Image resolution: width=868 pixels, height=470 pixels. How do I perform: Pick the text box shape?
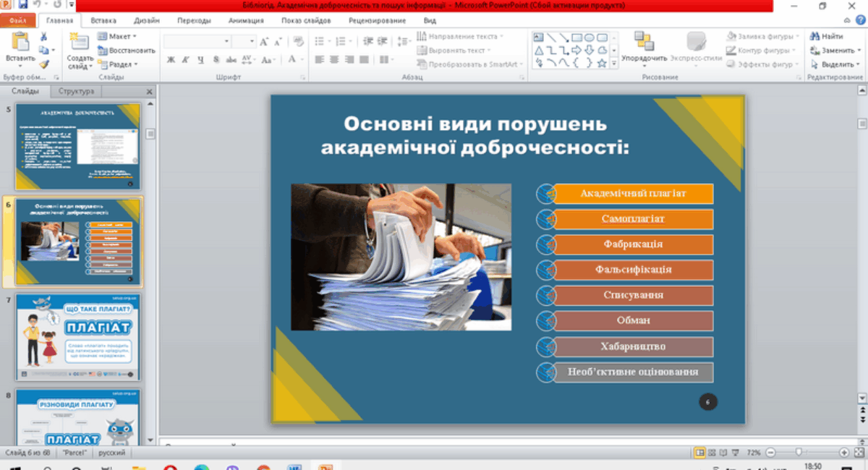pos(539,38)
